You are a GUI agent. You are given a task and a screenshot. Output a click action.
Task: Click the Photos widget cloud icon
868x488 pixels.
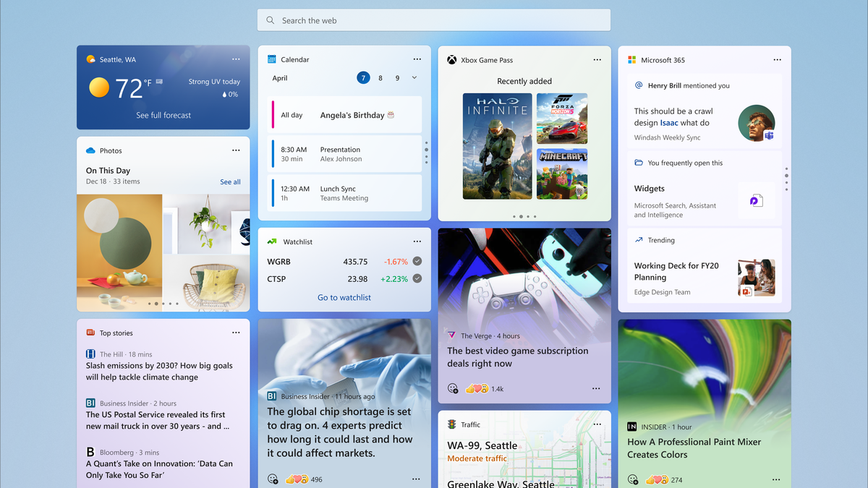click(90, 150)
